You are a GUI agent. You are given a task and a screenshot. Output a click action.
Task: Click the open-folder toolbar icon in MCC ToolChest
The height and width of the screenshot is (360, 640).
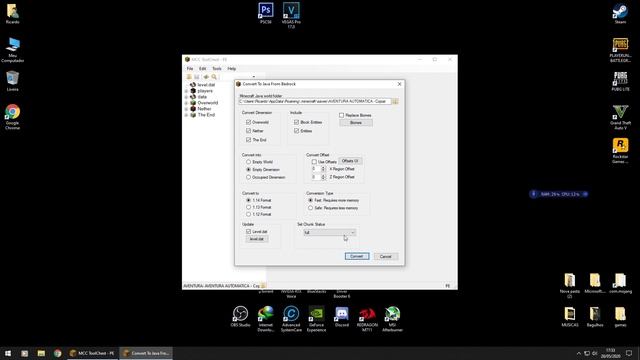point(189,77)
